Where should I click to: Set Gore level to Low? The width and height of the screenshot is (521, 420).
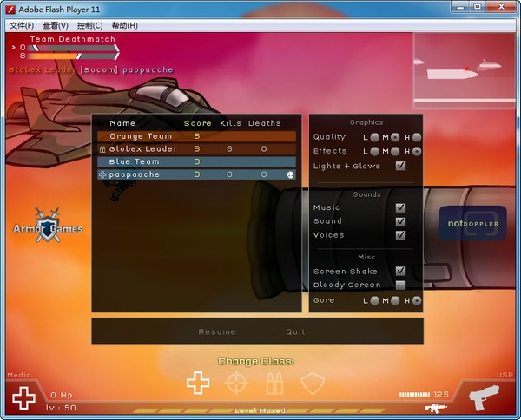coord(374,300)
